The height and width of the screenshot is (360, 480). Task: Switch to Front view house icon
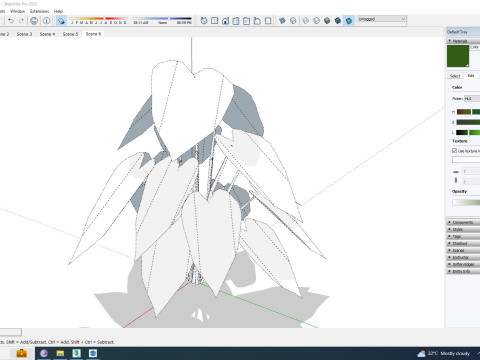click(225, 21)
